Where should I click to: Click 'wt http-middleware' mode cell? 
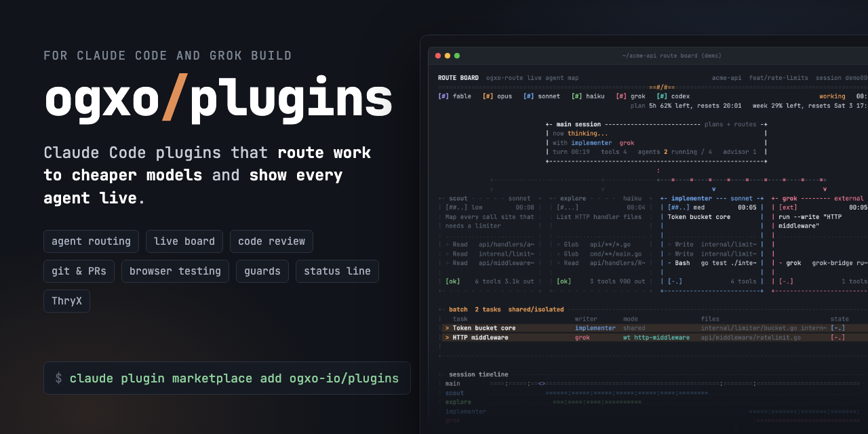[x=656, y=338]
